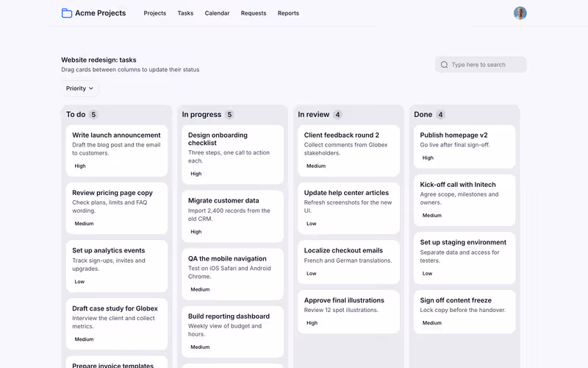
Task: Click Medium tag on 'Sign off content freeze'
Action: (432, 323)
